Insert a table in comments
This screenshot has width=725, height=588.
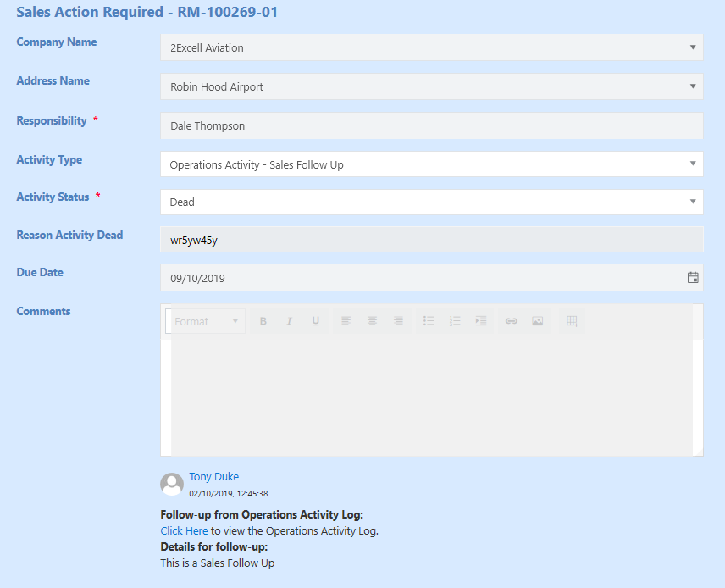572,321
